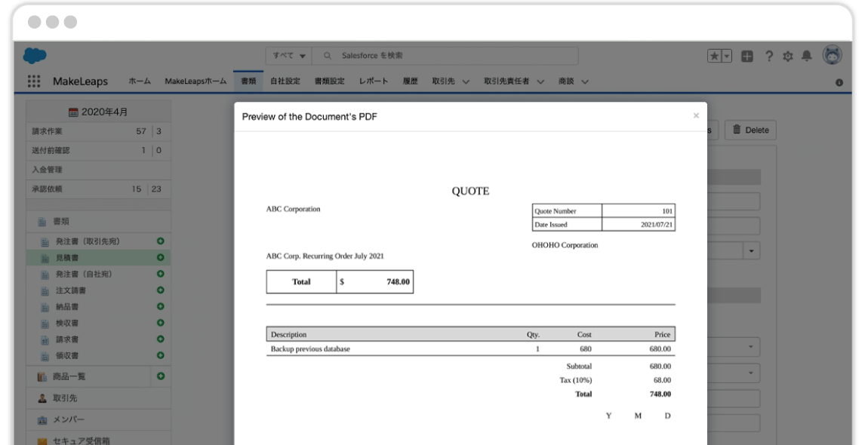The height and width of the screenshot is (445, 868).
Task: Open the favorites list dropdown arrow
Action: 727,56
